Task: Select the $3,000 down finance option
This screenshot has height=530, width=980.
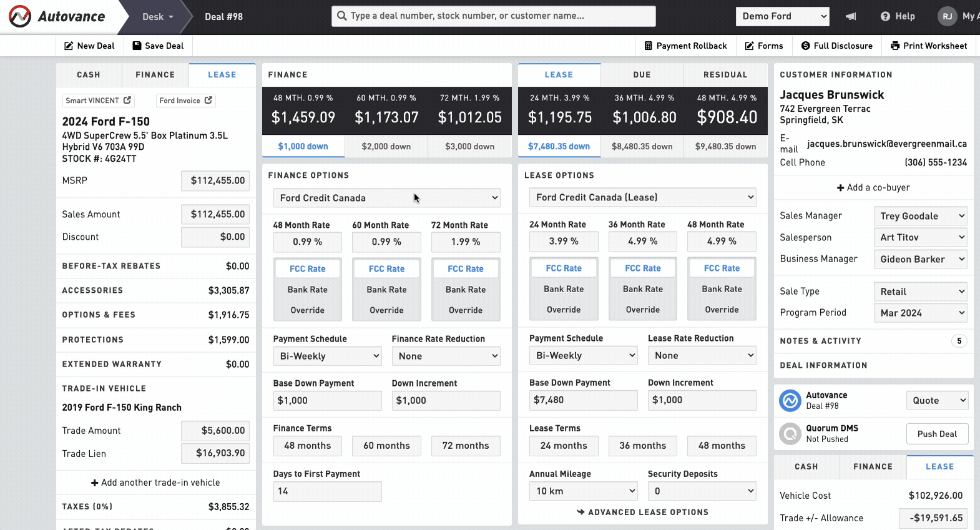Action: coord(469,146)
